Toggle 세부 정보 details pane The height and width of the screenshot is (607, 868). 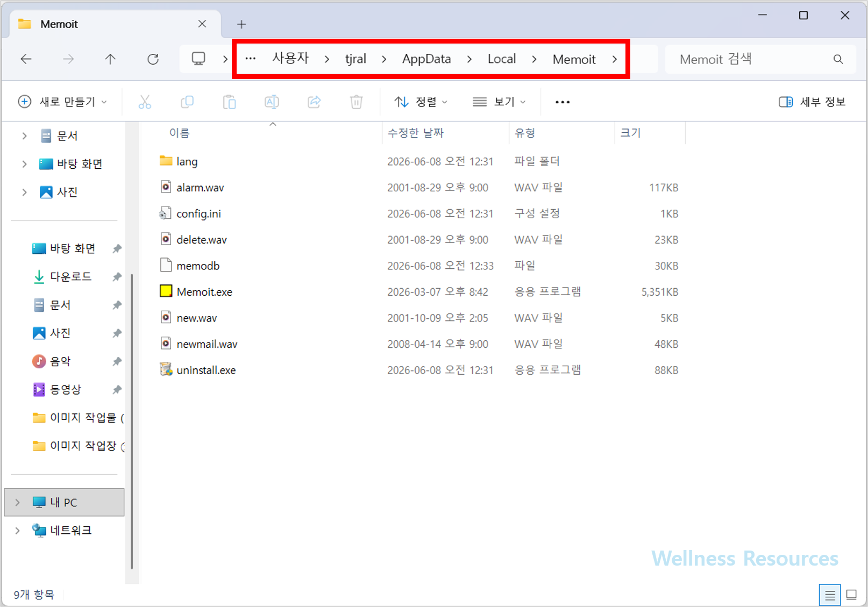pyautogui.click(x=812, y=102)
